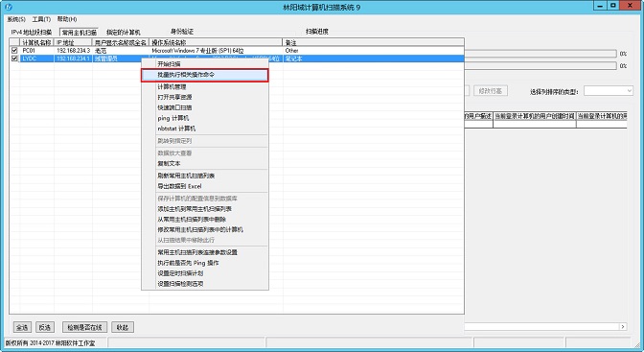The width and height of the screenshot is (644, 352).
Task: Switch to the 指定的计算机 tab
Action: pos(124,32)
